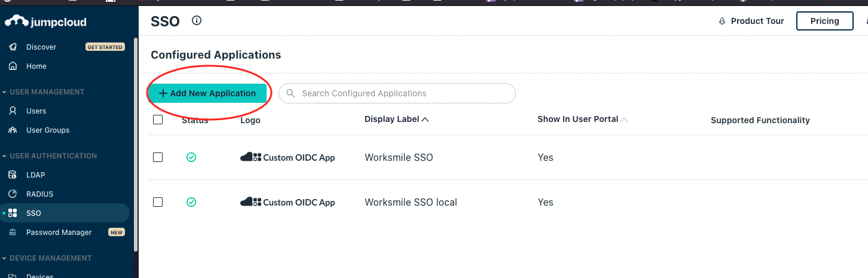Check the Worksmile SSO row checkbox

click(x=158, y=157)
